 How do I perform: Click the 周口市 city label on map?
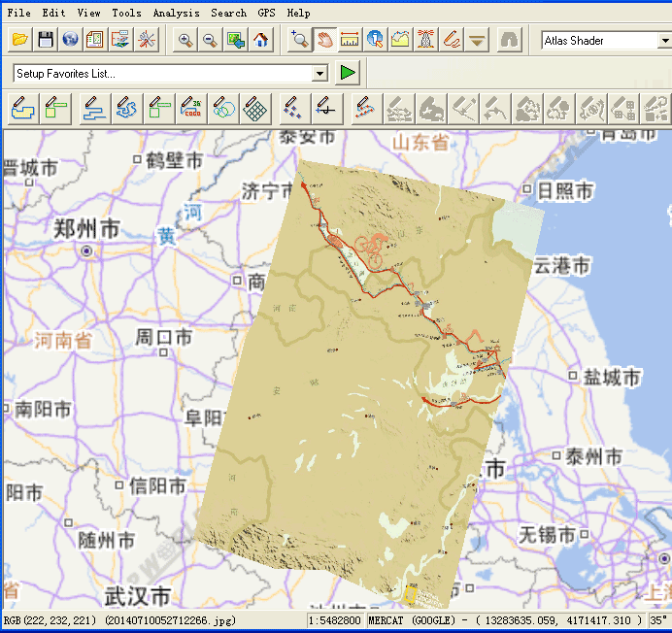pyautogui.click(x=164, y=337)
